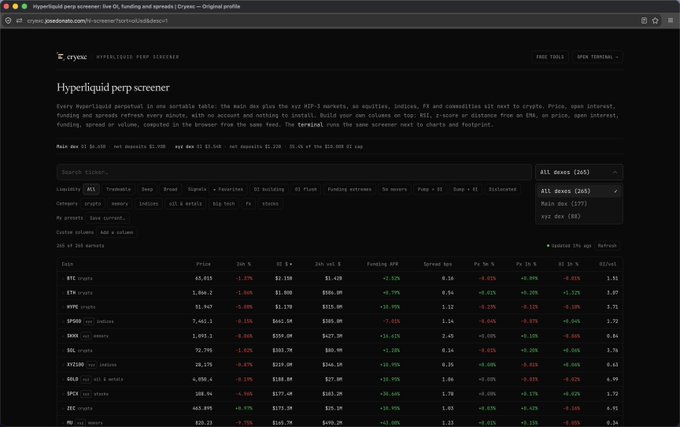Filter by 'crypto' category
Screen dimensions: 680x427
93,204
